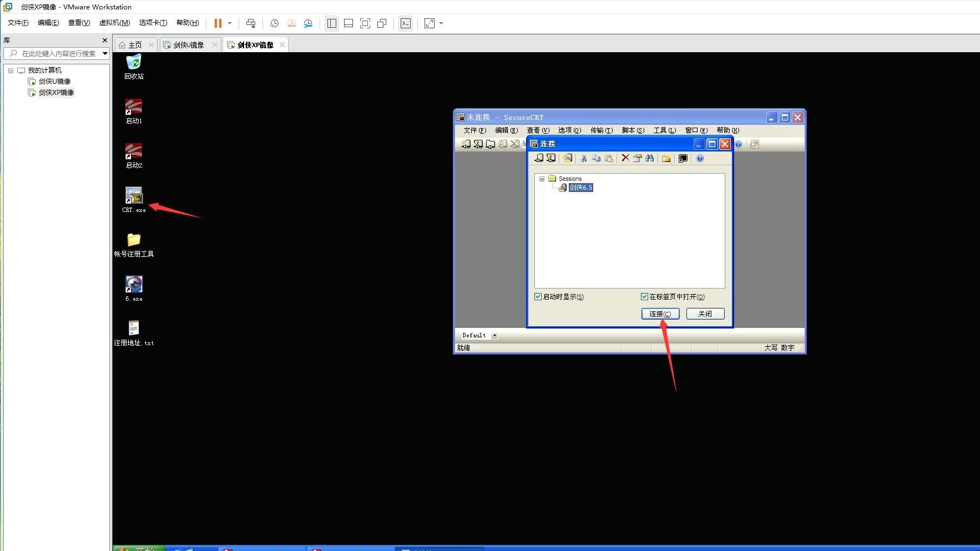Click the VMware pause virtual machine icon
The image size is (980, 551).
click(x=218, y=23)
